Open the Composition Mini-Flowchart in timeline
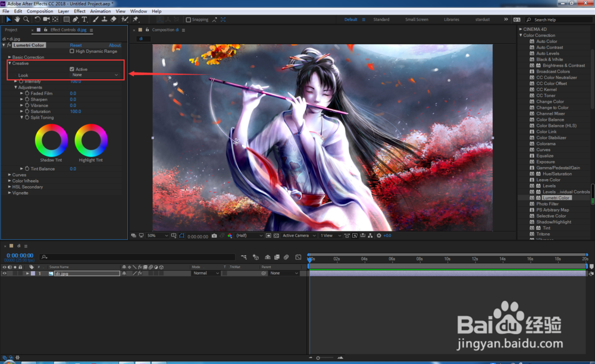Viewport: 595px width, 364px height. point(243,257)
